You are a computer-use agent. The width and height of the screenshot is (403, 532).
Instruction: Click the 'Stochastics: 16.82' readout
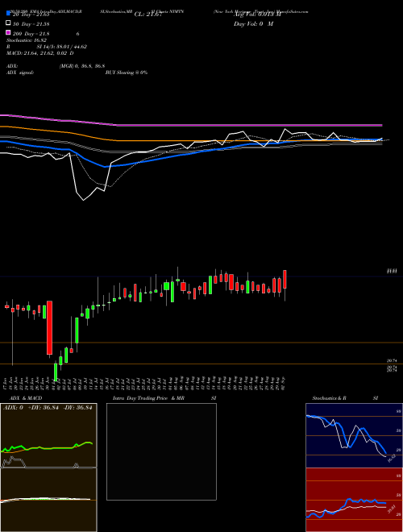[x=27, y=40]
